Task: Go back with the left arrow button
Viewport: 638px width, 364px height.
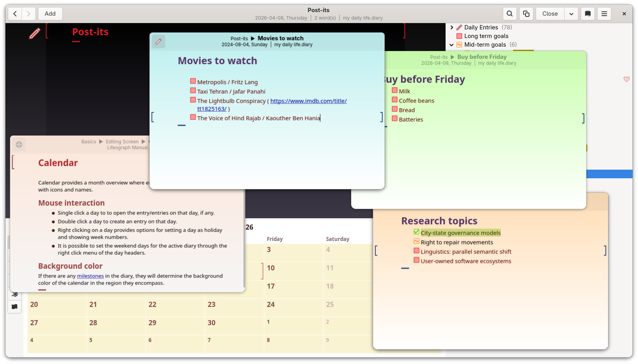Action: pyautogui.click(x=15, y=14)
